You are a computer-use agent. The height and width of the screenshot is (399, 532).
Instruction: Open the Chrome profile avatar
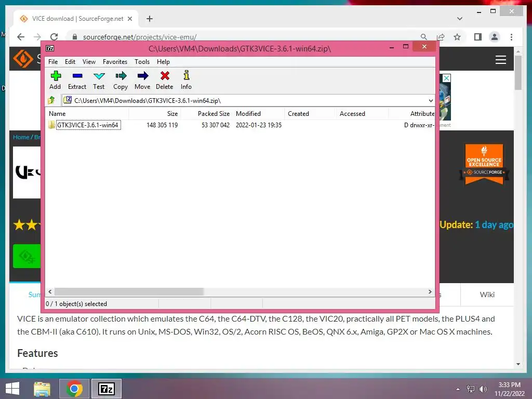coord(495,37)
